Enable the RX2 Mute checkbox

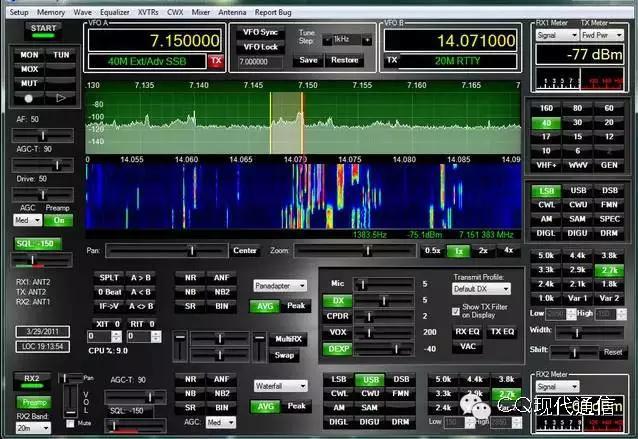pos(71,423)
